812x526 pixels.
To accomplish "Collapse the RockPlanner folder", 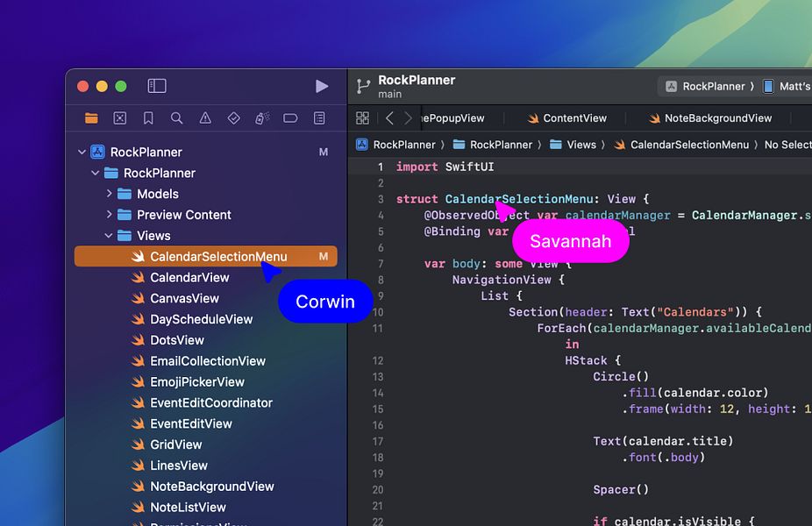I will click(96, 173).
